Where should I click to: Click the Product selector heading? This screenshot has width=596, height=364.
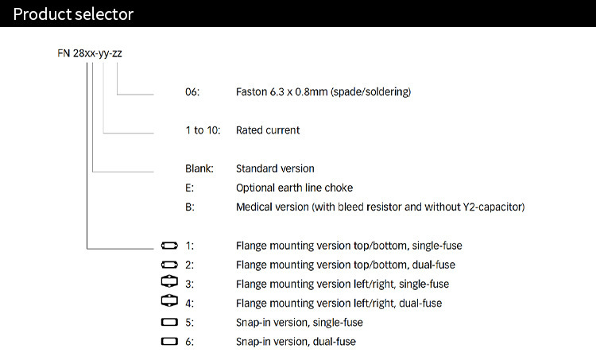(73, 14)
